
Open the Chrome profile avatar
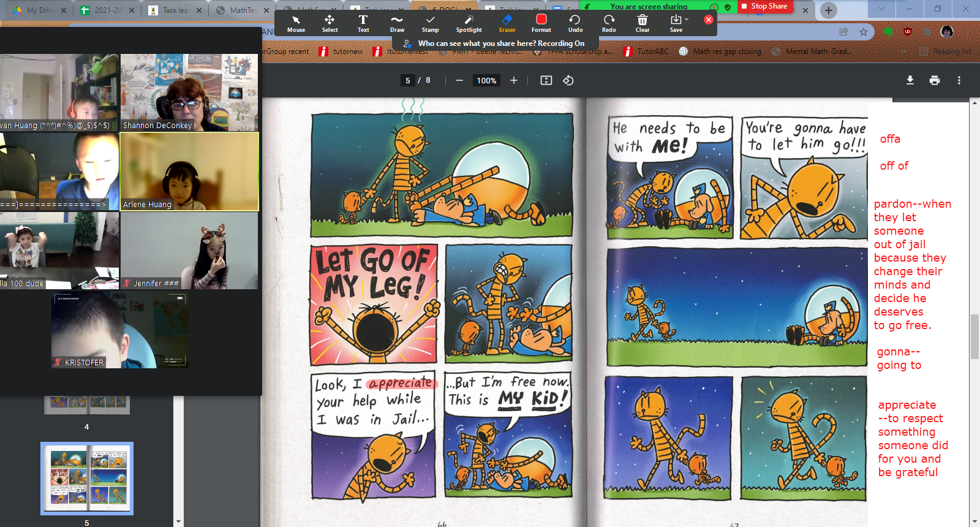pyautogui.click(x=947, y=32)
